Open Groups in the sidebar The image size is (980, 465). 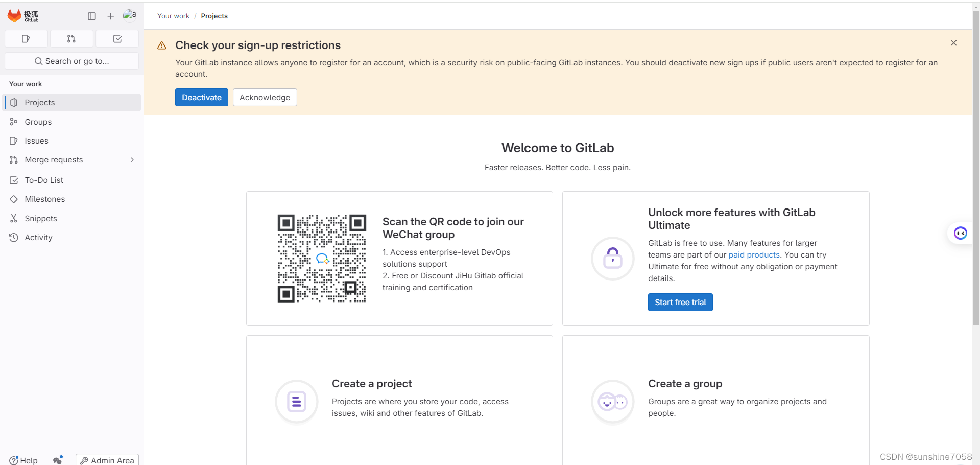[72, 122]
